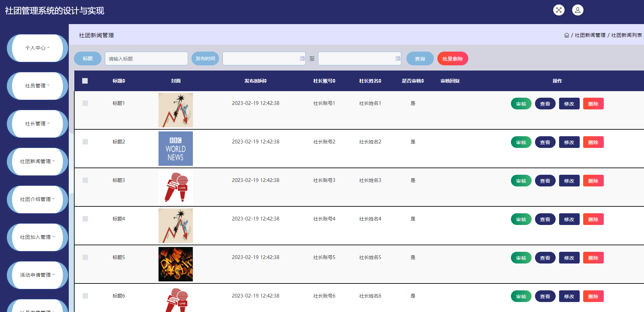
Task: Click 修改 button for 标题5
Action: pos(569,258)
